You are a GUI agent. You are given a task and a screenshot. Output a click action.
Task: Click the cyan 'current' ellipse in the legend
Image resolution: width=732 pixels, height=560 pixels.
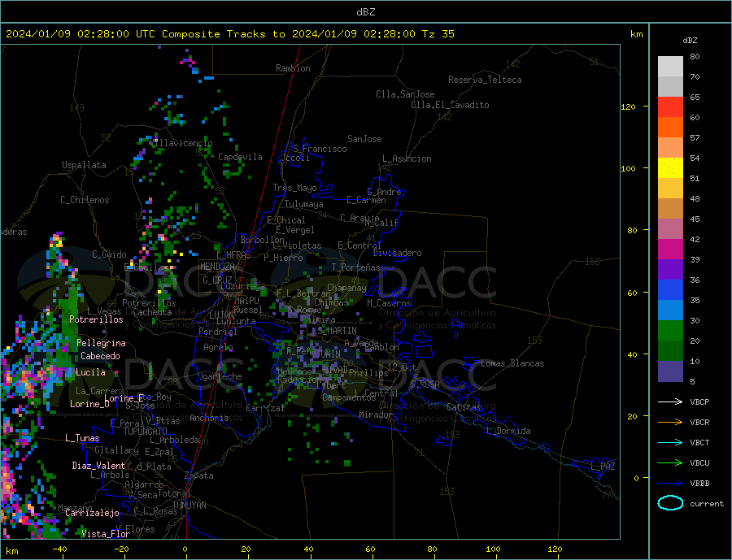(670, 503)
